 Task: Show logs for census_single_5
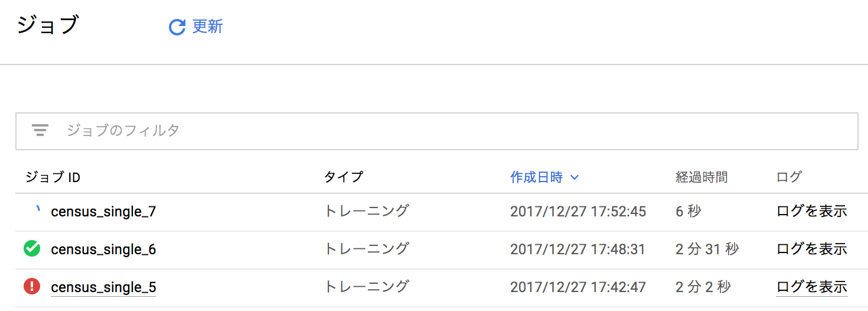coord(811,287)
